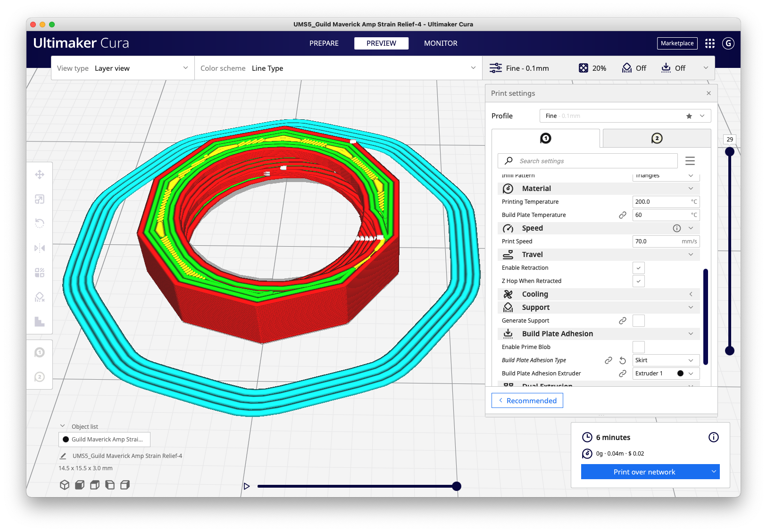Switch to left side view camera icon

[x=110, y=485]
